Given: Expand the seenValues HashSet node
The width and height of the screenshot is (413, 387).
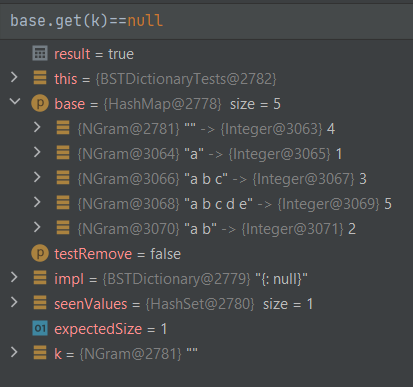Looking at the screenshot, I should pos(14,302).
